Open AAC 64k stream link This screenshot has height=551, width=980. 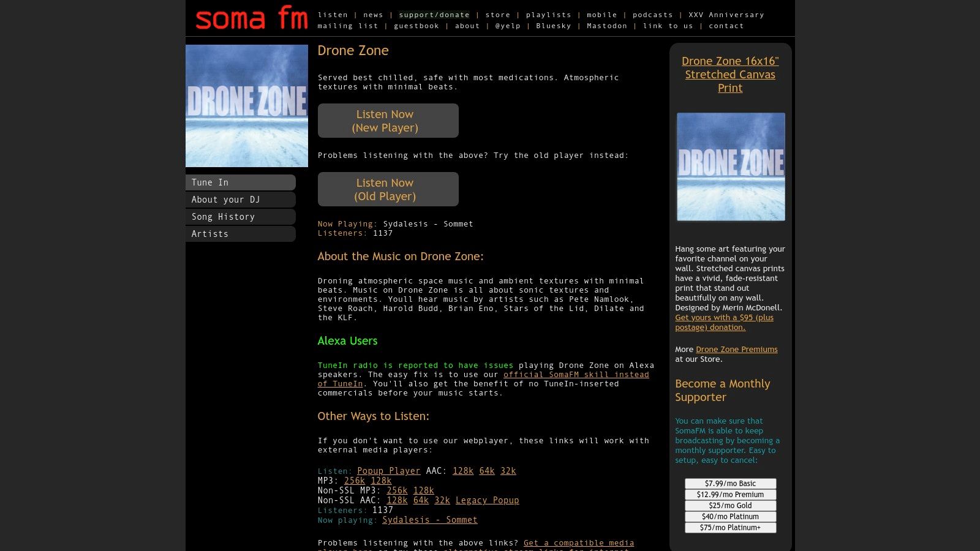point(487,471)
